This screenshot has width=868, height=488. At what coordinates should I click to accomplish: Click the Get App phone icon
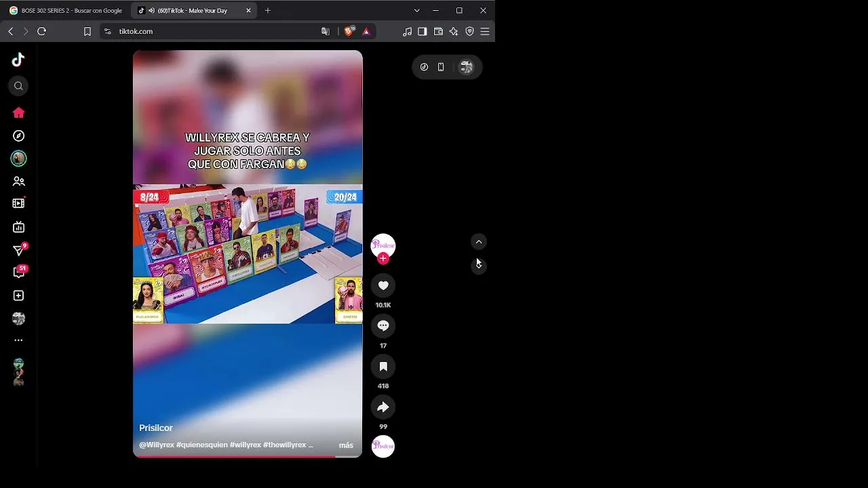pyautogui.click(x=441, y=67)
